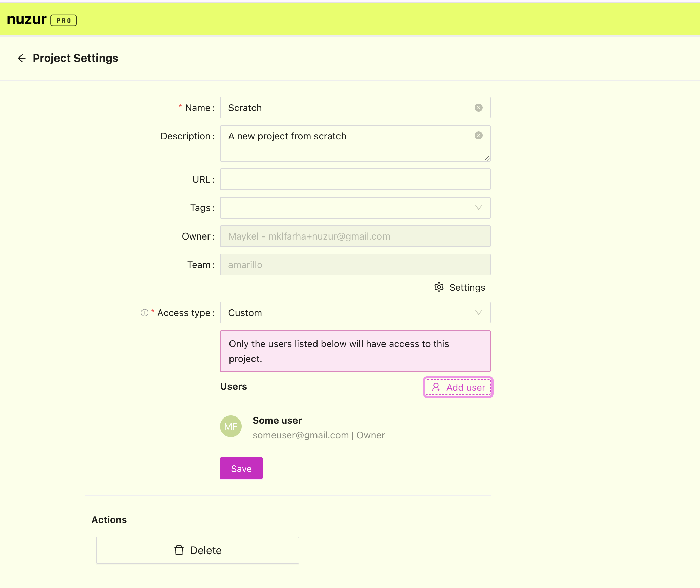Click the Settings gear icon above Access type
Viewport: 700px width, 588px height.
coord(439,287)
